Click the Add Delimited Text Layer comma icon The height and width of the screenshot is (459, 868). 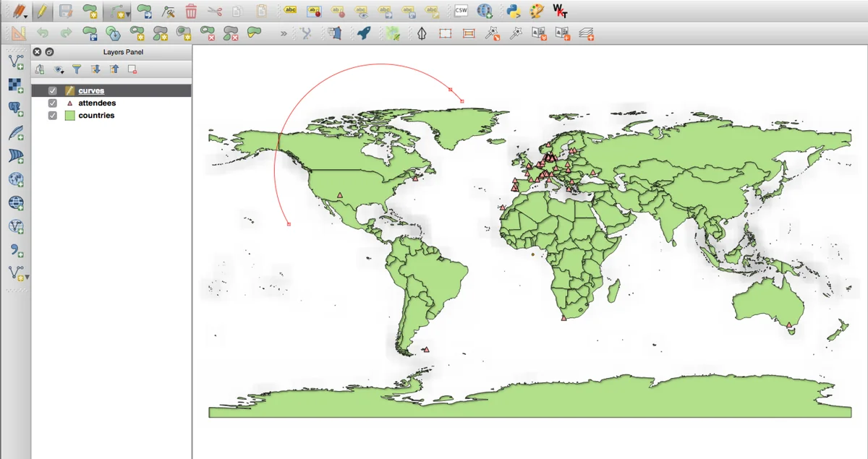point(16,249)
